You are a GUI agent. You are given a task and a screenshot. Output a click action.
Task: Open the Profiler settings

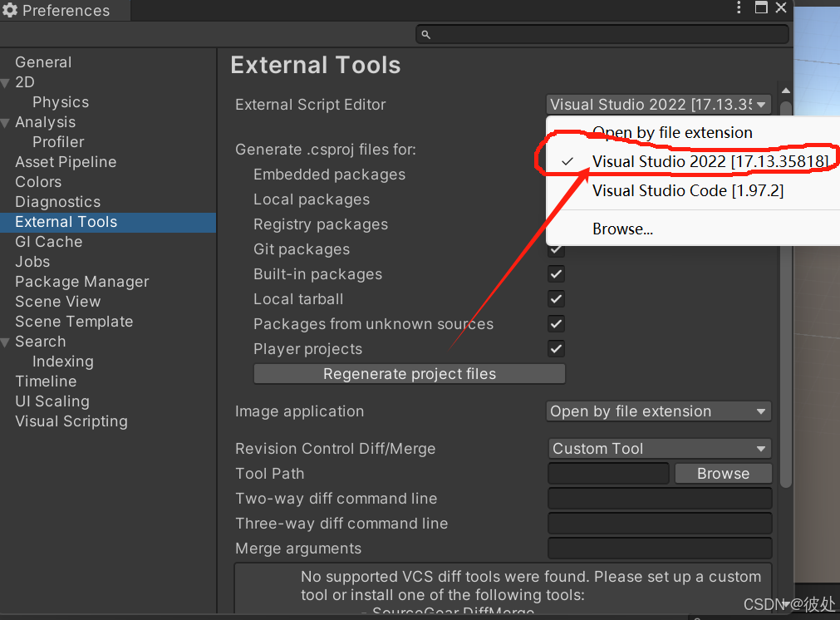(x=58, y=142)
